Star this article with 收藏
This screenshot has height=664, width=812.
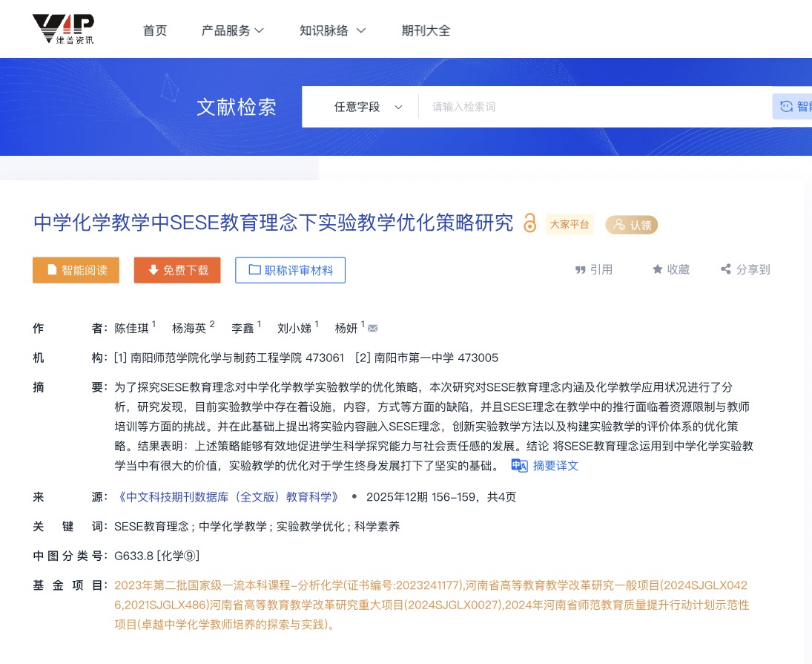coord(657,270)
